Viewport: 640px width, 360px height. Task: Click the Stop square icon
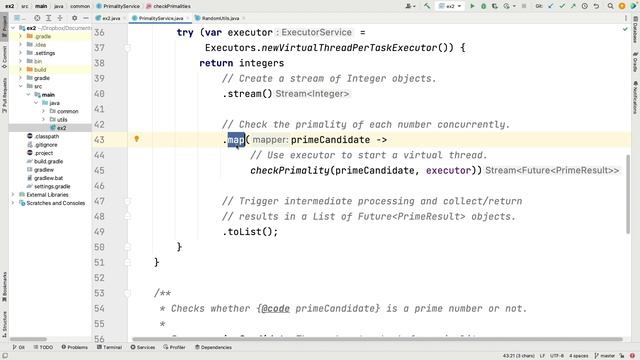pos(524,6)
